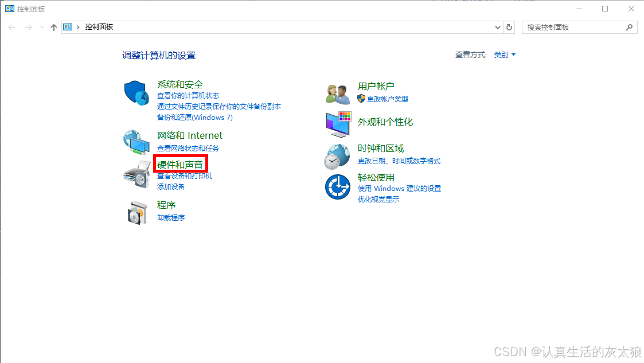This screenshot has height=363, width=644.
Task: Open 外观和个性化 category
Action: pyautogui.click(x=385, y=122)
